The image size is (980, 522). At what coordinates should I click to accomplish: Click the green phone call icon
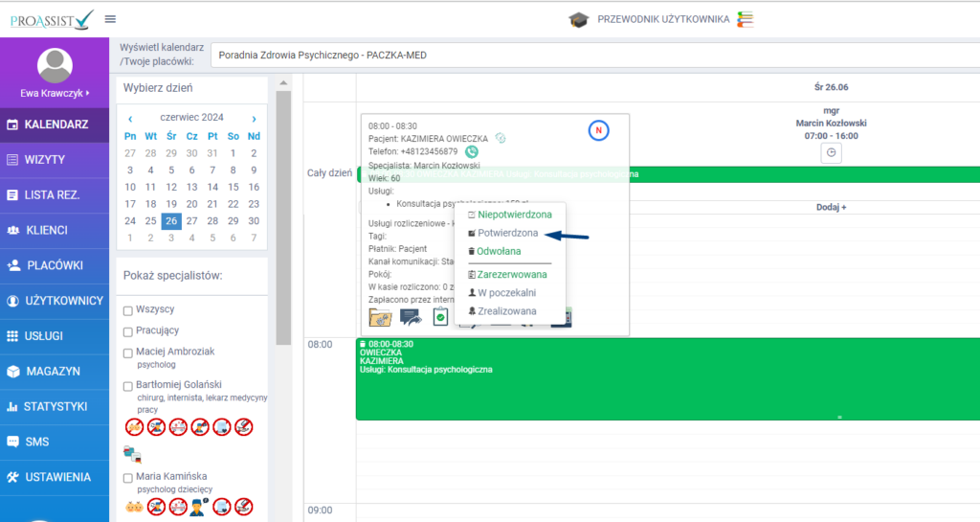click(472, 151)
